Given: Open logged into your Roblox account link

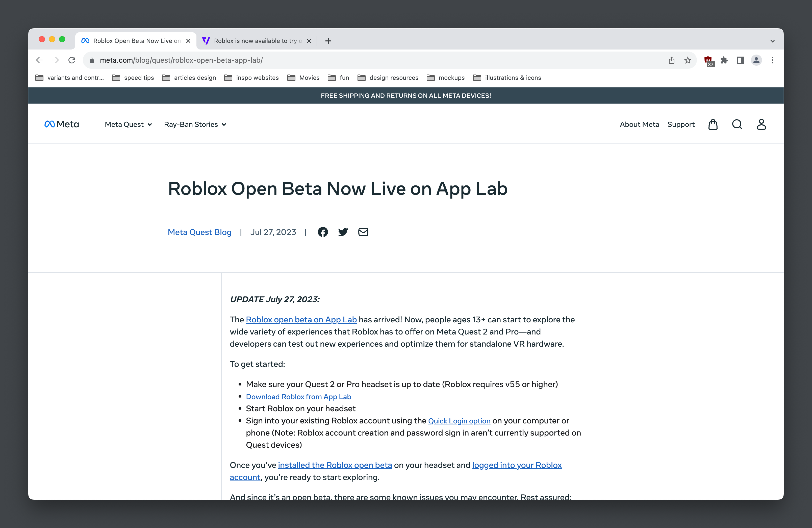Looking at the screenshot, I should tap(517, 465).
